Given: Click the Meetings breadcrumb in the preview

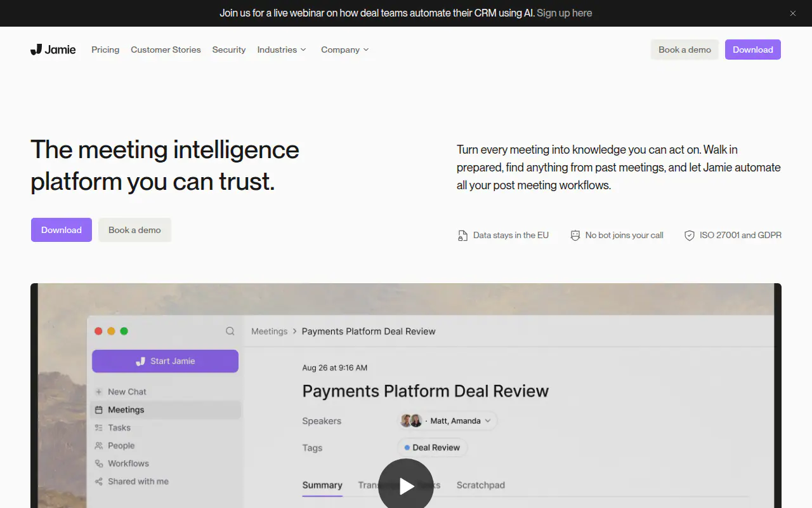Looking at the screenshot, I should [269, 331].
